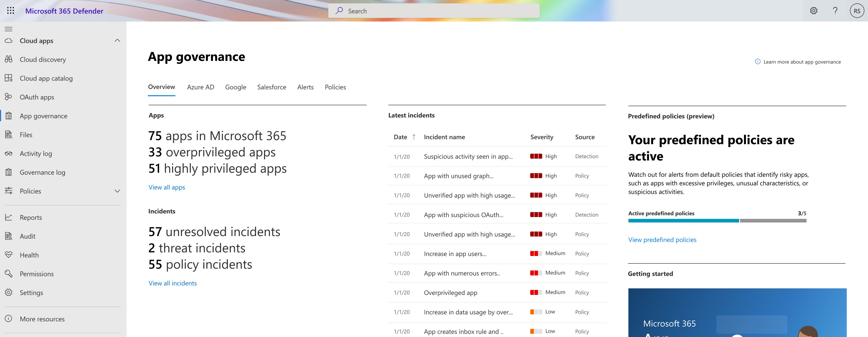Click 55 policy incidents text
Viewport: 868px width, 337px height.
coord(200,265)
